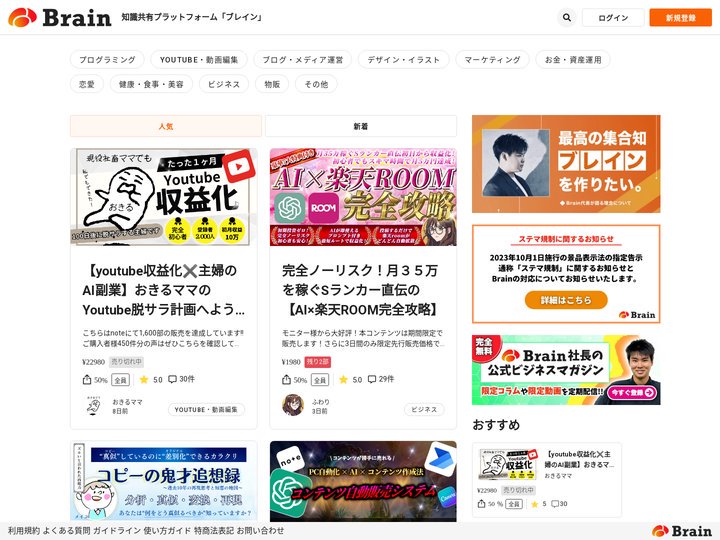Switch to the 人気 tab
720x540 pixels.
pos(166,126)
